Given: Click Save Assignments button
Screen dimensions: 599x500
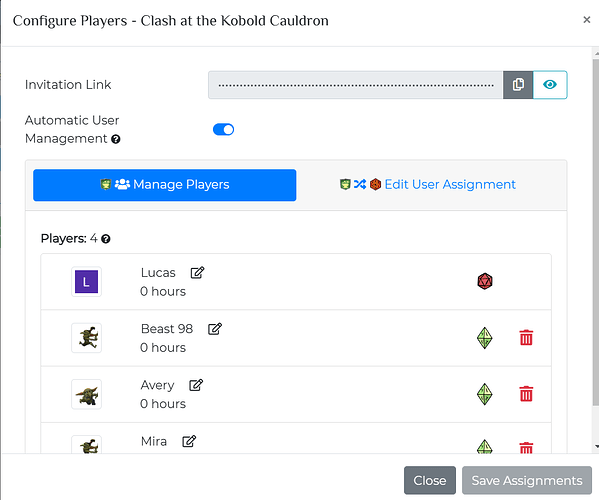Looking at the screenshot, I should [527, 480].
